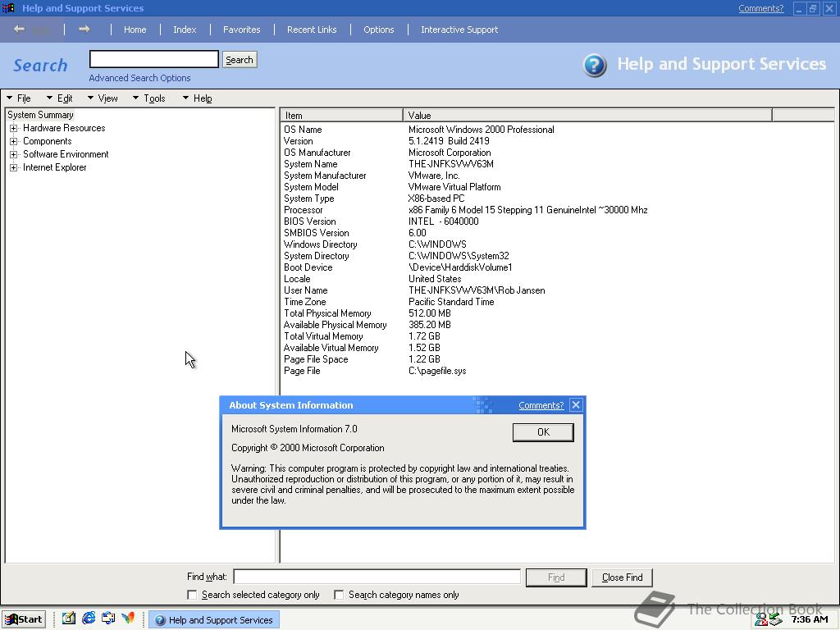
Task: Open Options in navigation bar
Action: (379, 30)
